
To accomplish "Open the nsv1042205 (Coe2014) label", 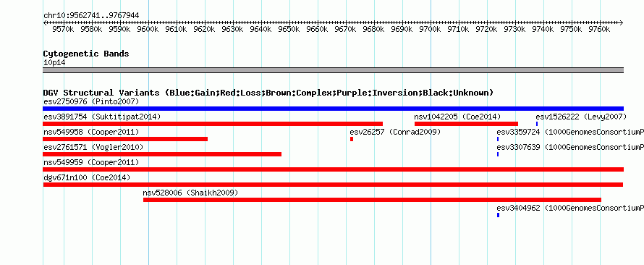I will coord(457,117).
